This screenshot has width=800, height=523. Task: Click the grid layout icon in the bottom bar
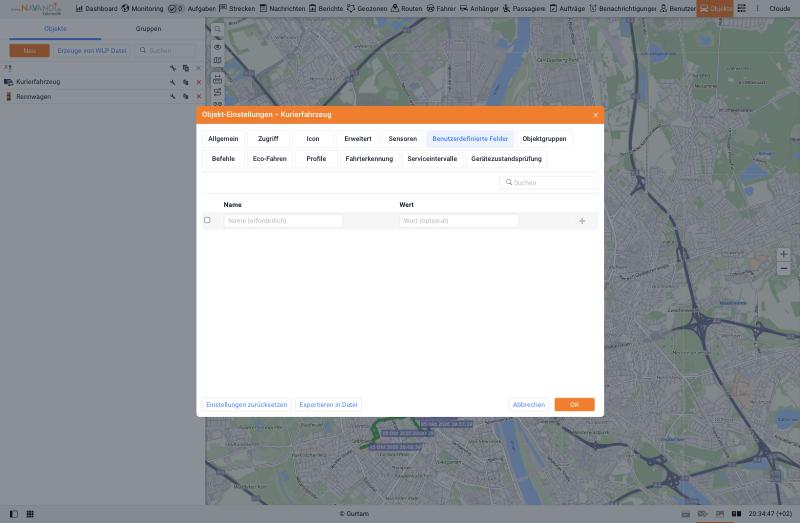click(30, 514)
